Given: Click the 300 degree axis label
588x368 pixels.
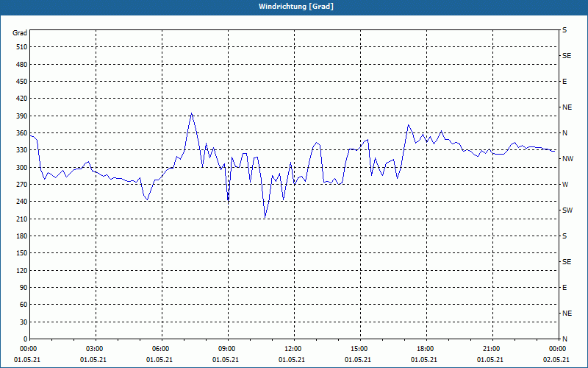Looking at the screenshot, I should [x=22, y=168].
